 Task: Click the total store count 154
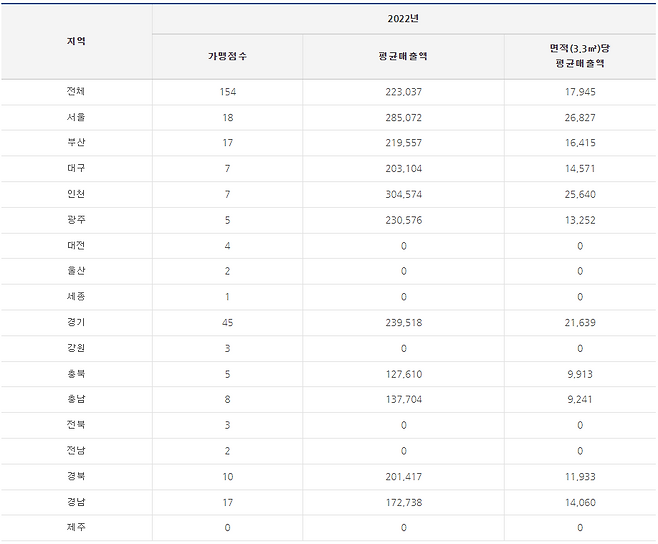[227, 92]
